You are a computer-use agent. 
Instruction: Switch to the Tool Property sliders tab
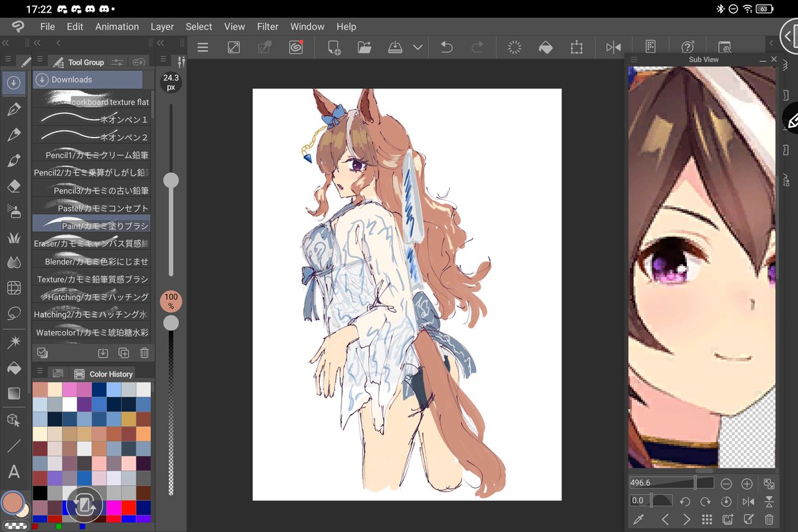click(118, 62)
